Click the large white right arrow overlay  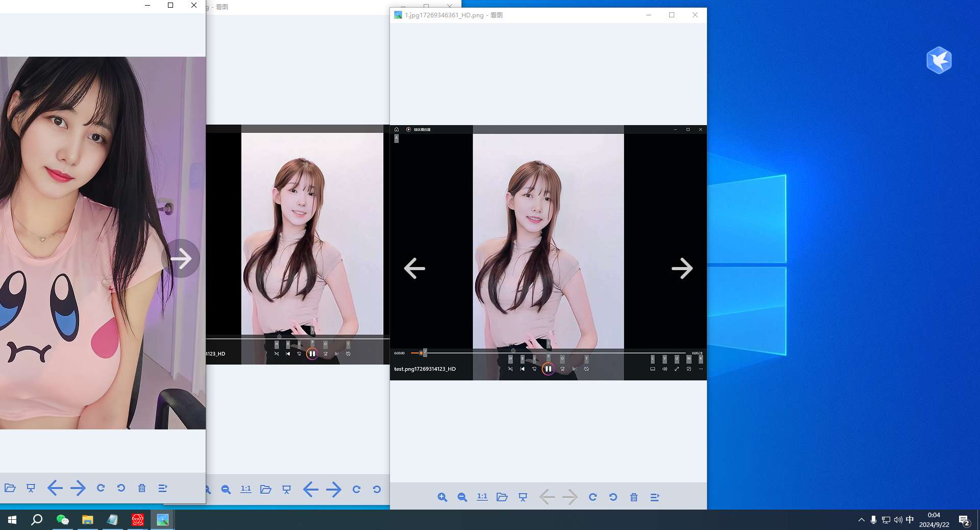tap(682, 268)
